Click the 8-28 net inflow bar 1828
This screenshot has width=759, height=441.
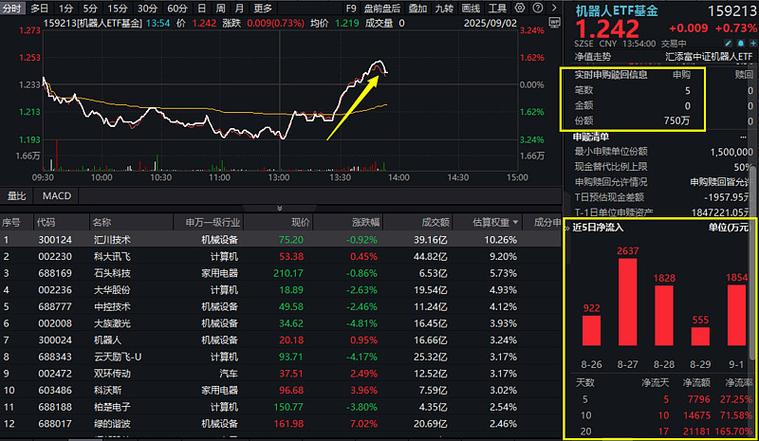pos(664,315)
